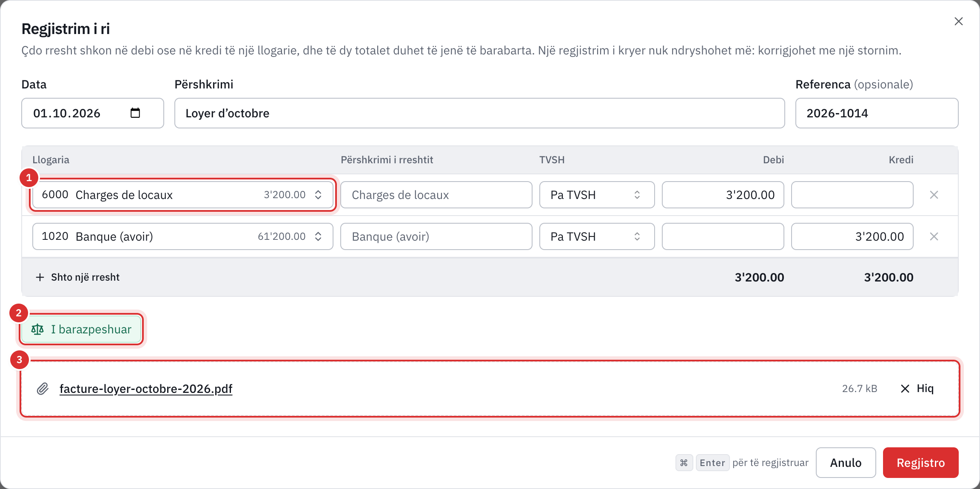The width and height of the screenshot is (980, 489).
Task: Click the 26.7 kB file size text
Action: (860, 389)
